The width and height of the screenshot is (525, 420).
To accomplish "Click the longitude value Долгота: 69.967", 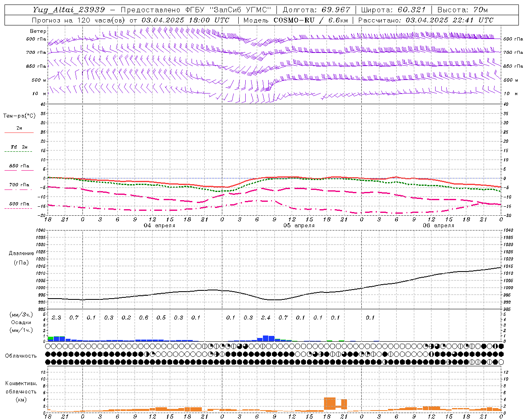I will [x=317, y=10].
